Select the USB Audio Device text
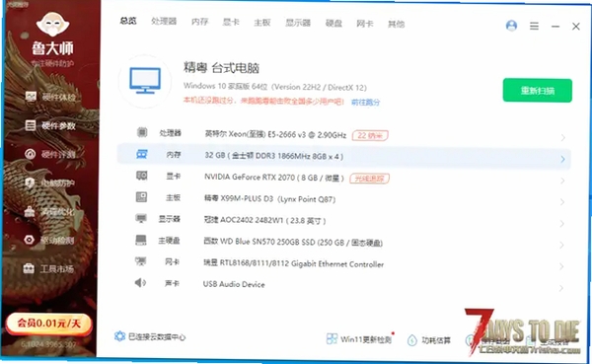This screenshot has width=592, height=364. click(234, 284)
